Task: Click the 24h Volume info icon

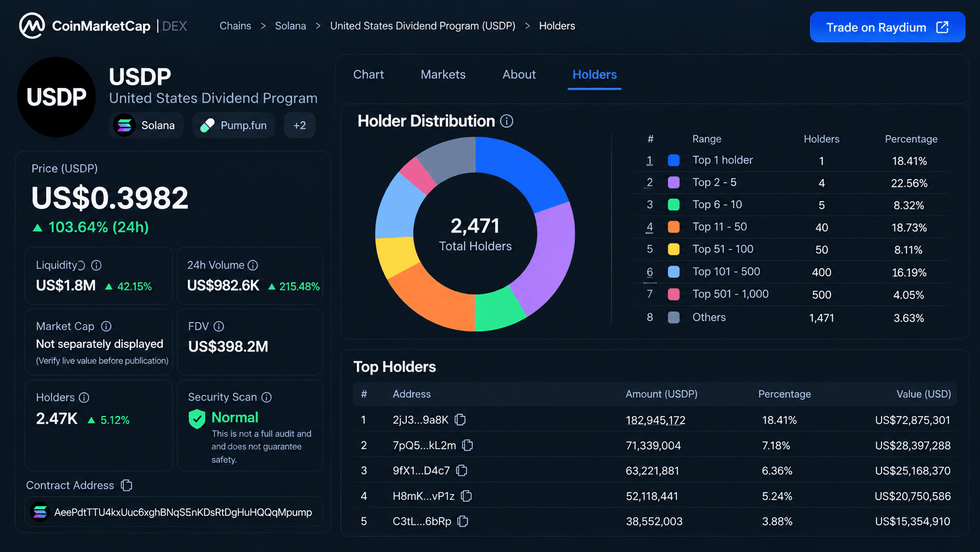Action: (253, 265)
